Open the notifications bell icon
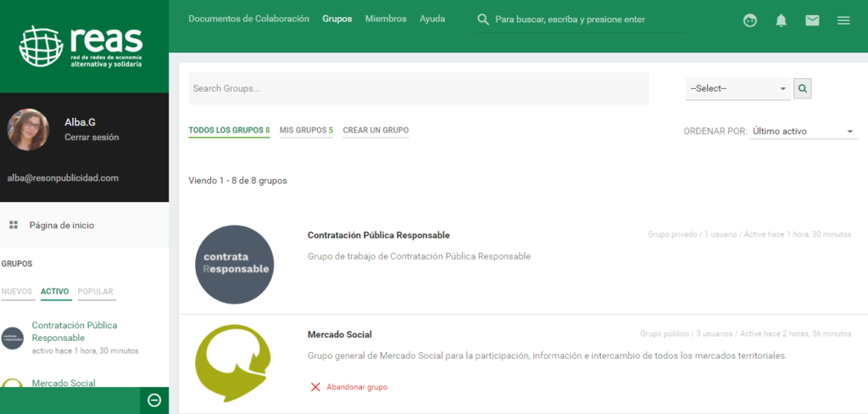This screenshot has width=868, height=414. pos(781,20)
